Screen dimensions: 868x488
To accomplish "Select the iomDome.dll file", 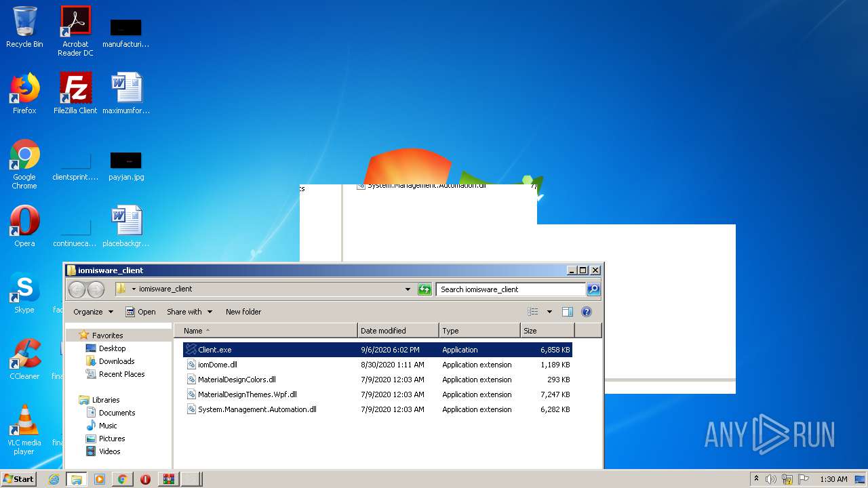I will pyautogui.click(x=377, y=365).
